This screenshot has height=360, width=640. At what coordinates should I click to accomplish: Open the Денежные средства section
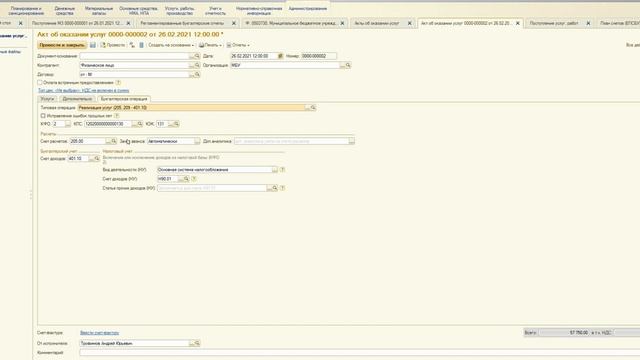point(64,11)
